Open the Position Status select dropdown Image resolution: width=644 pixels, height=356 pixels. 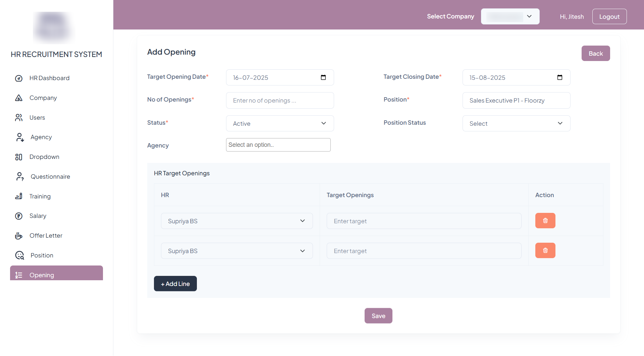click(x=516, y=123)
